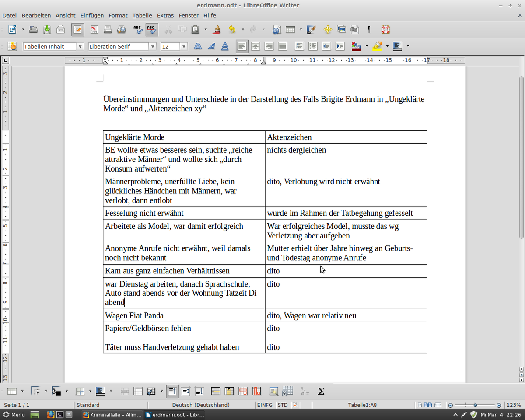Screen dimensions: 525x420
Task: Open the Data Sources icon
Action: [355, 30]
